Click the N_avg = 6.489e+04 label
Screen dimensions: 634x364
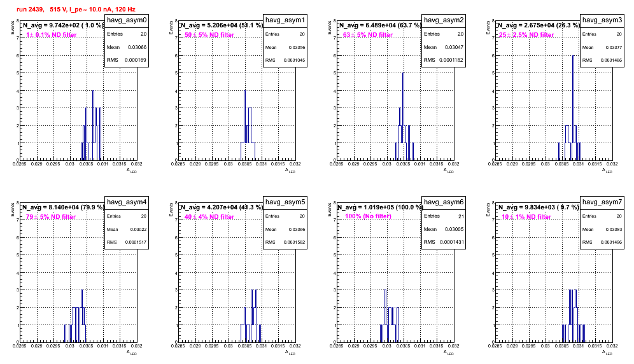click(379, 25)
